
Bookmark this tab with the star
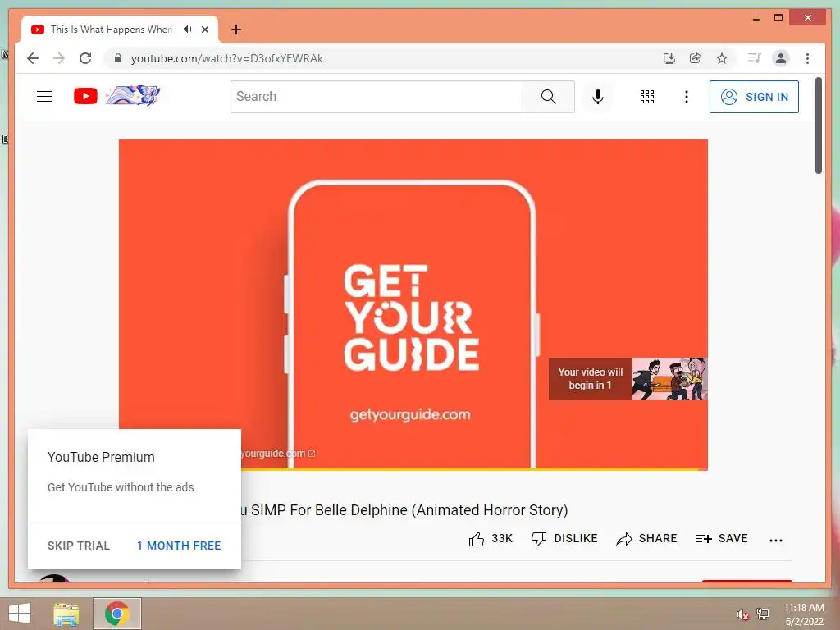(722, 58)
